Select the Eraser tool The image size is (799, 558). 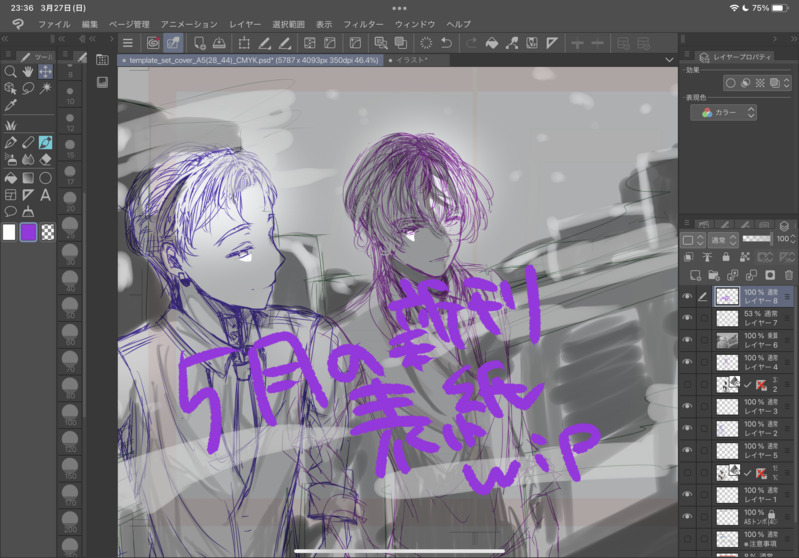(x=45, y=160)
